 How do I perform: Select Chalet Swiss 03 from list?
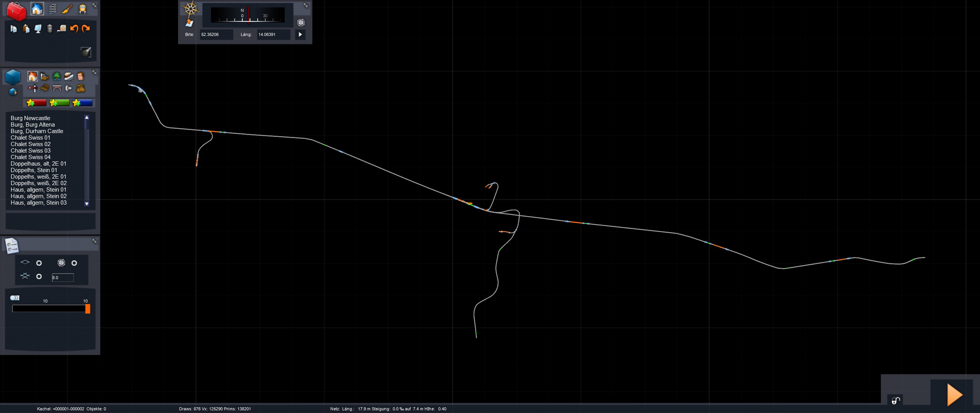tap(31, 151)
